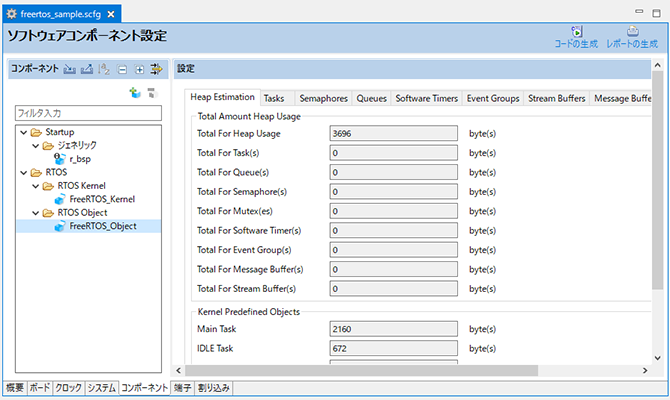670x400 pixels.
Task: Click the フィルタ入力 filter field
Action: click(x=88, y=113)
